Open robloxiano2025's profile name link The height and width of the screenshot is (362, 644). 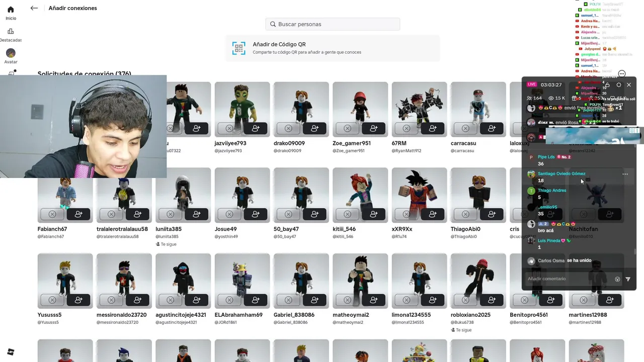(x=470, y=315)
